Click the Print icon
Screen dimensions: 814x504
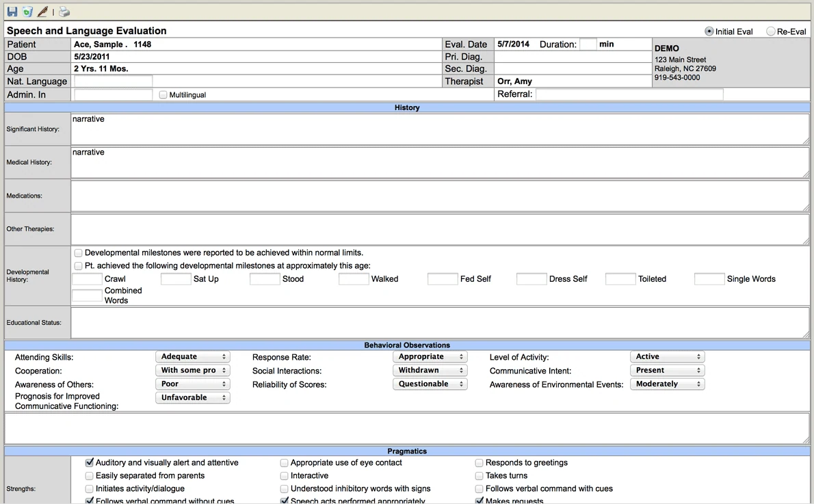pos(63,11)
